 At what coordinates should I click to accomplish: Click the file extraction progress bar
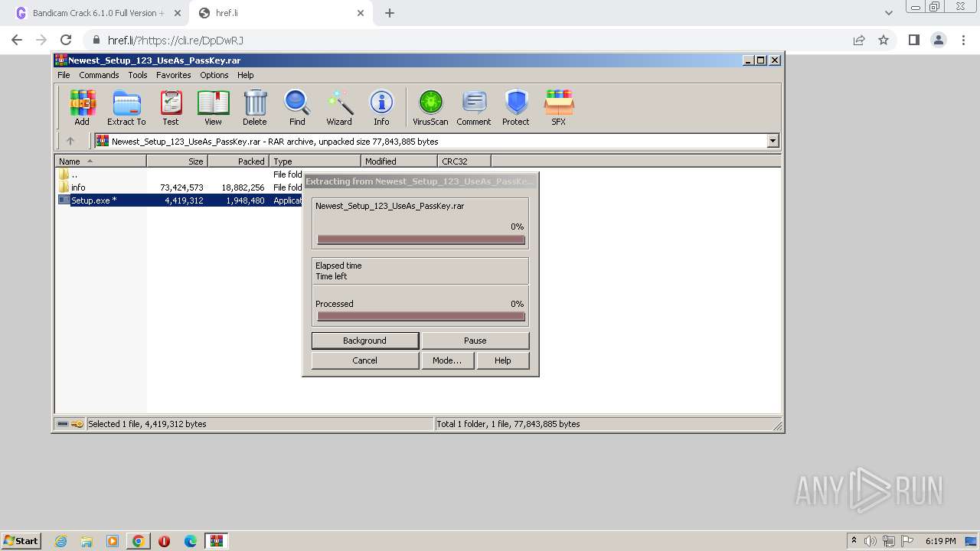click(x=421, y=240)
